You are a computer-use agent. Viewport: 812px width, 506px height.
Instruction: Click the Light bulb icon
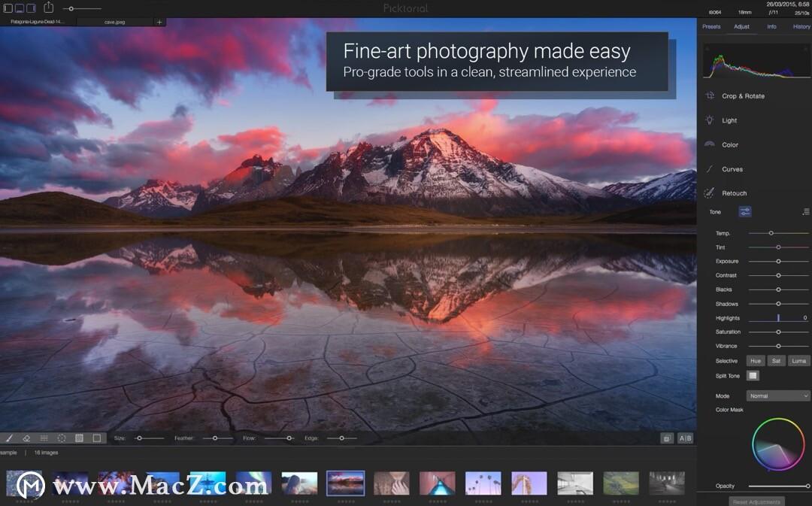(710, 120)
